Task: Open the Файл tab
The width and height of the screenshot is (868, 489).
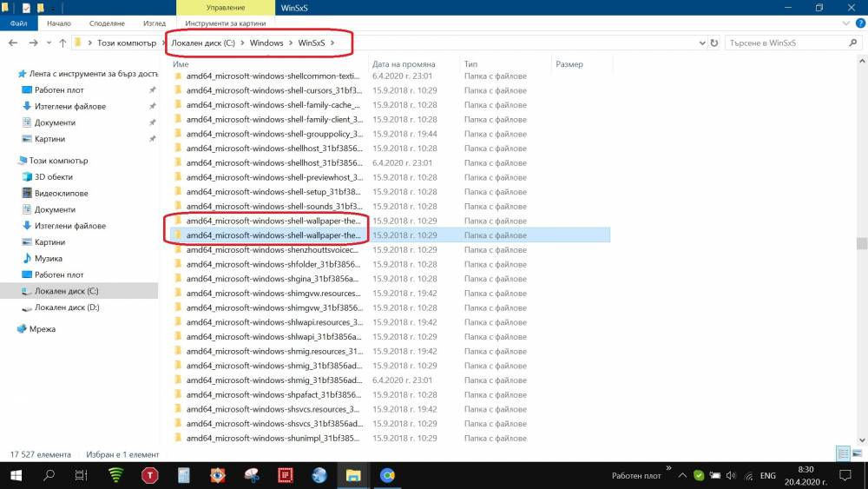Action: click(18, 23)
